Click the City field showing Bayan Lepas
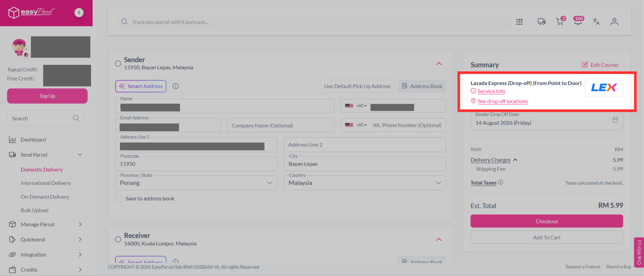The width and height of the screenshot is (644, 276). click(365, 164)
